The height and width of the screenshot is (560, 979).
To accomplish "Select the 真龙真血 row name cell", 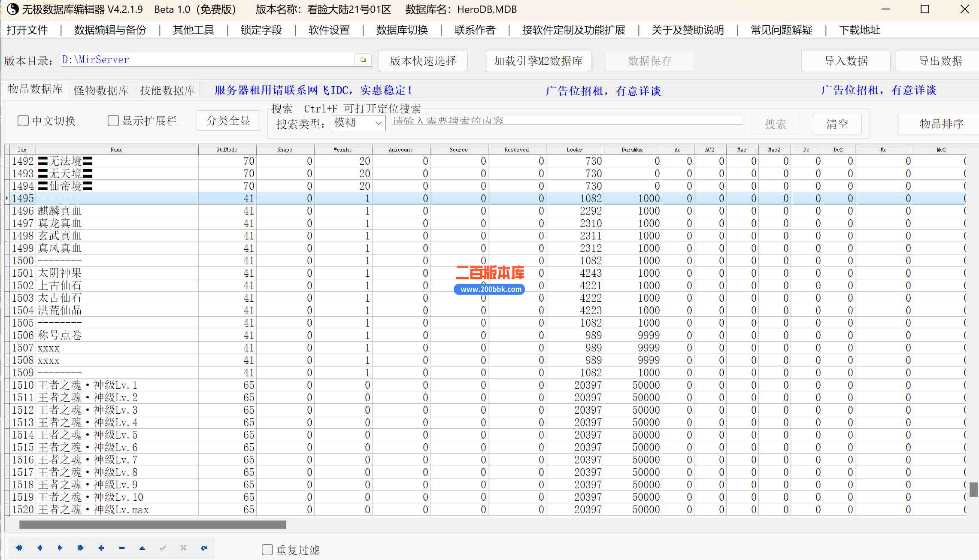I will [117, 223].
